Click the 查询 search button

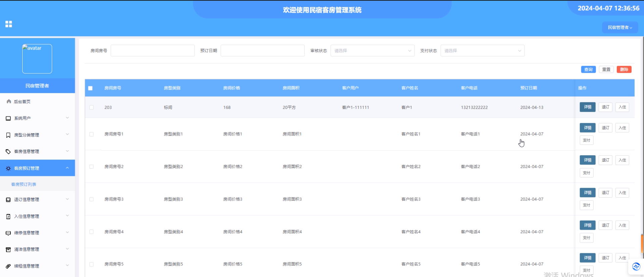pyautogui.click(x=588, y=69)
